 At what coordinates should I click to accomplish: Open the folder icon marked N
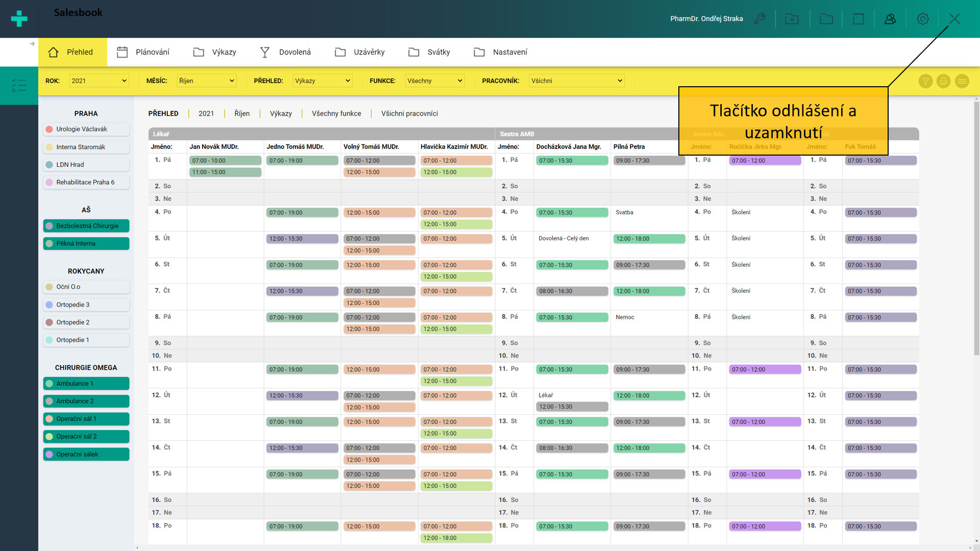[792, 19]
